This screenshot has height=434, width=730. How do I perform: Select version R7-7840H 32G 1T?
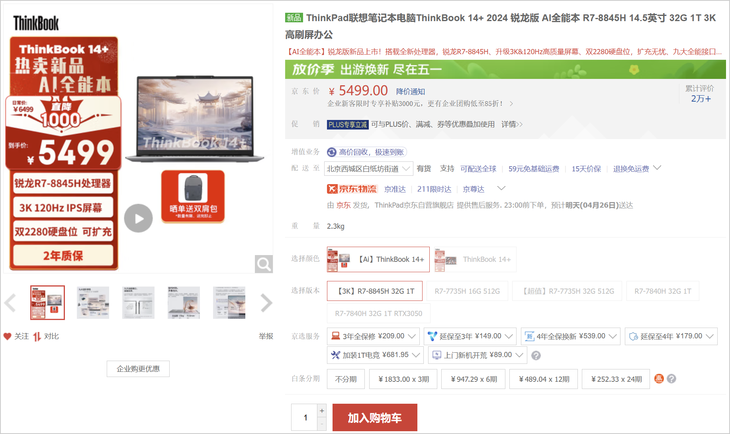[x=662, y=291]
